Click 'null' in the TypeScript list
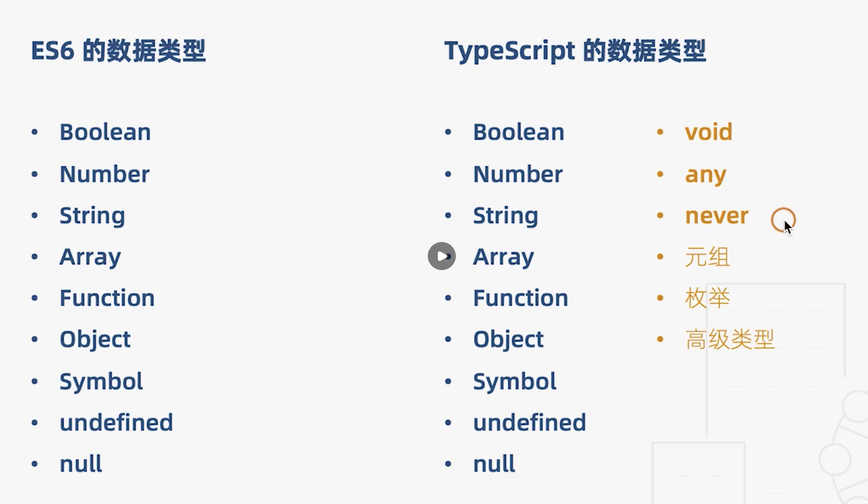868x504 pixels. (x=494, y=464)
